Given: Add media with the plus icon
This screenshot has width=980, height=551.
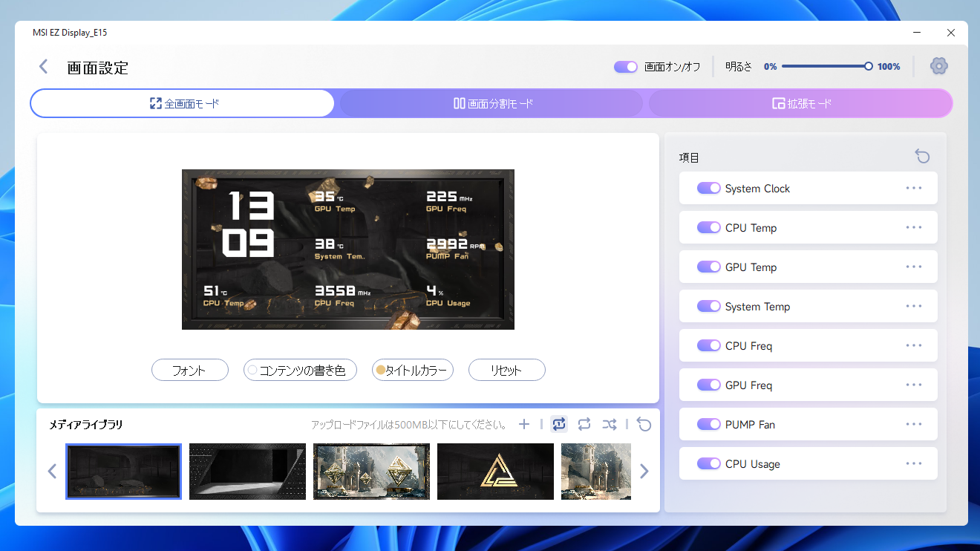Looking at the screenshot, I should [x=524, y=424].
